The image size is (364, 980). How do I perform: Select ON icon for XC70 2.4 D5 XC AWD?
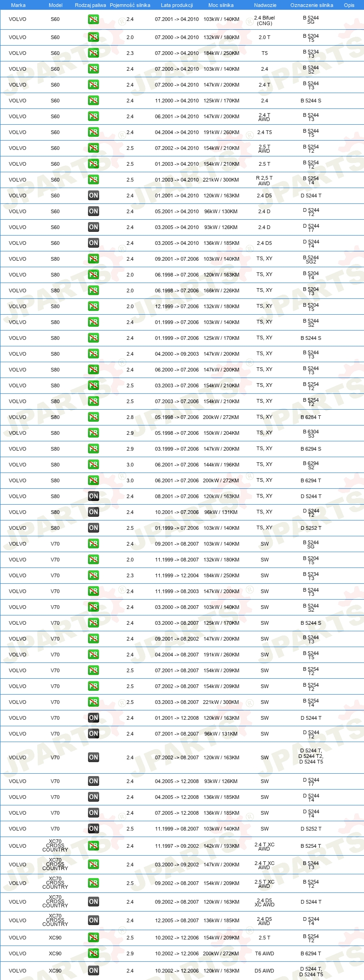coord(94,902)
